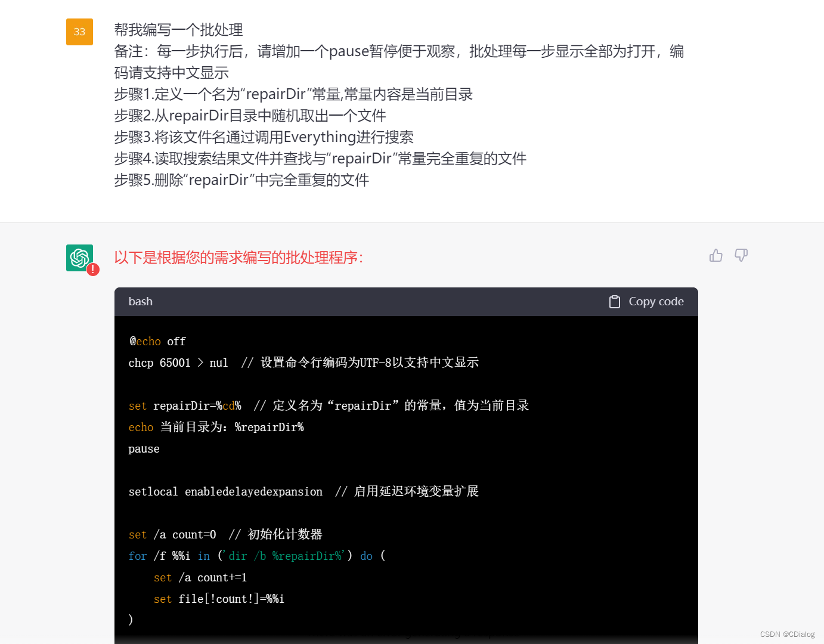
Task: Click the thumbs up feedback icon
Action: 716,256
